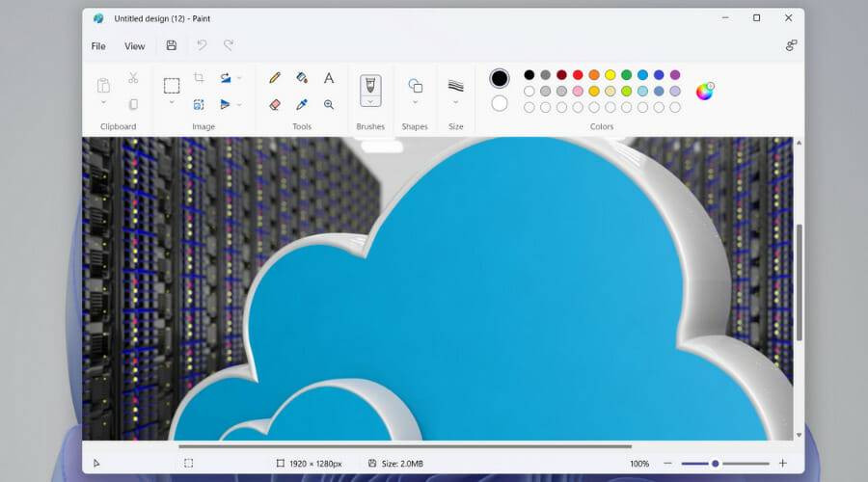
Task: Expand the Shapes dropdown arrow
Action: (x=415, y=102)
